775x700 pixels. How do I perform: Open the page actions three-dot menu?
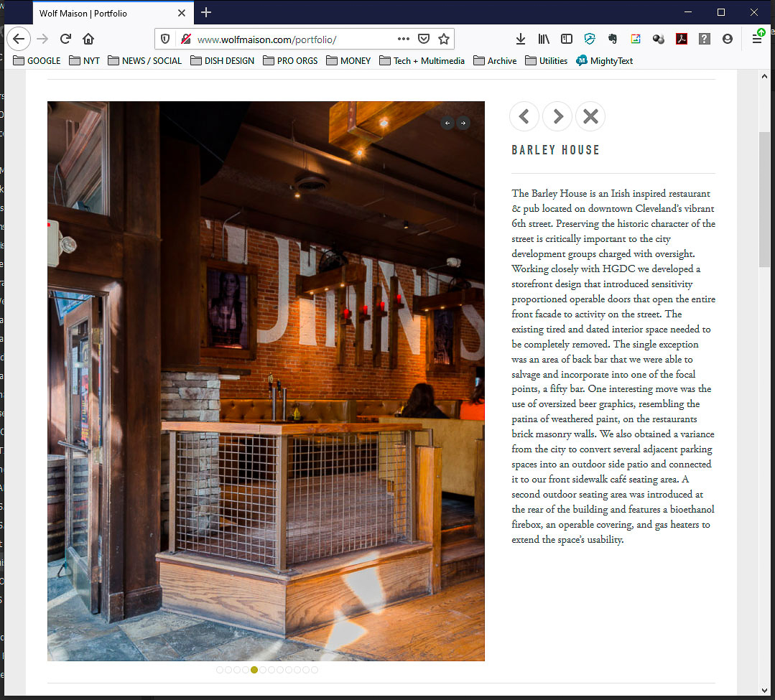[x=403, y=39]
